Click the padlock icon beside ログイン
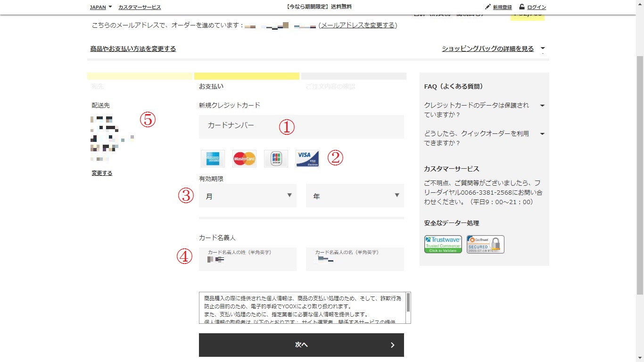Viewport: 644px width, 362px height. point(522,7)
